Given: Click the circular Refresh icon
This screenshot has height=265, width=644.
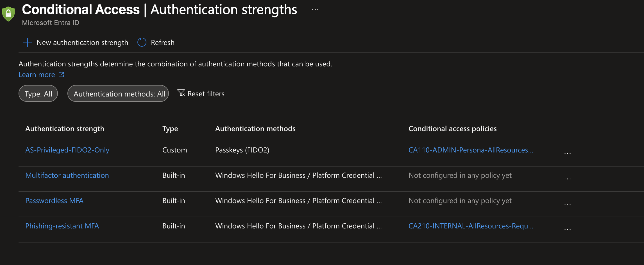Looking at the screenshot, I should [x=142, y=42].
